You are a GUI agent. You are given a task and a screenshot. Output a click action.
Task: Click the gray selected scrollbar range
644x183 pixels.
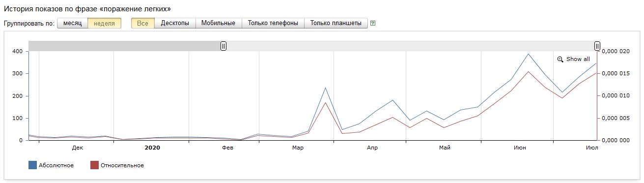pyautogui.click(x=126, y=46)
